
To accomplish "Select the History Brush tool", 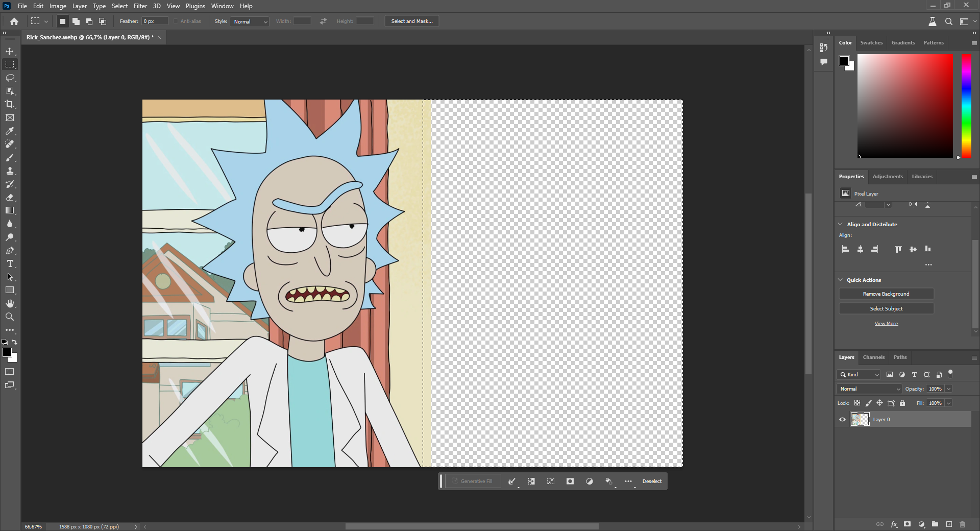I will (10, 184).
